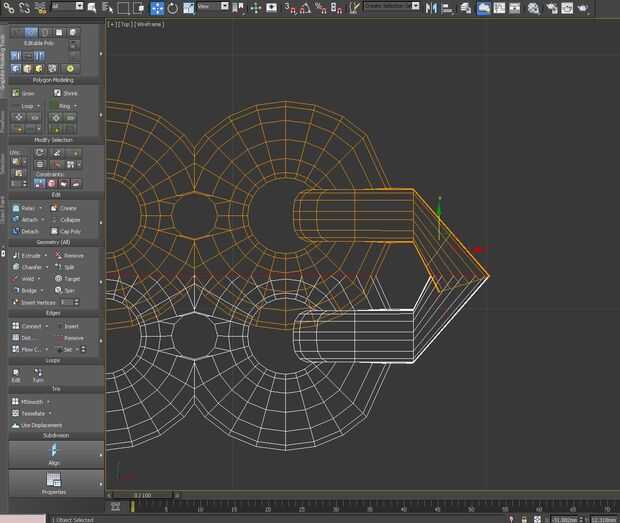Viewport: 620px width, 523px height.
Task: Click the Mirror tool icon
Action: click(432, 8)
